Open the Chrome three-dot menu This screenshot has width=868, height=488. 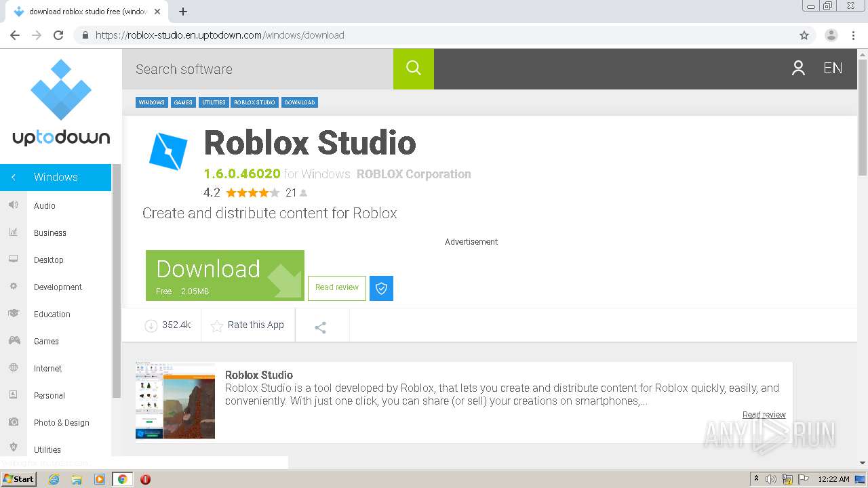[x=853, y=35]
